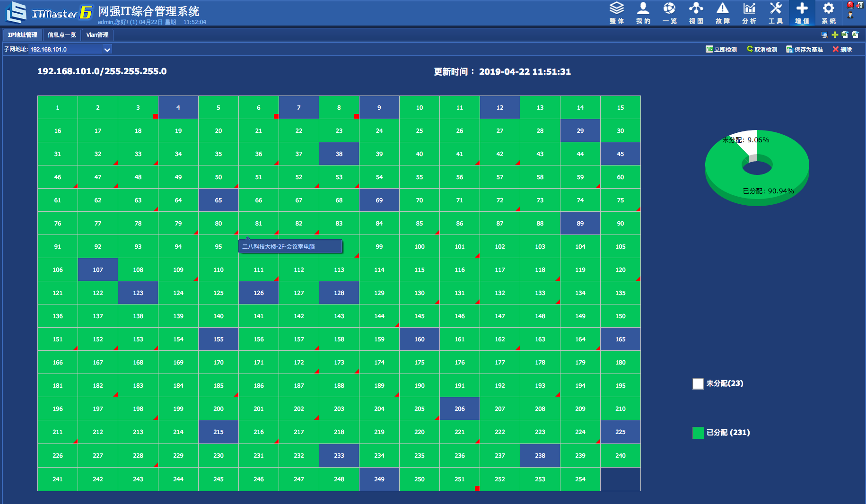
Task: Click the green plus add icon
Action: click(835, 35)
